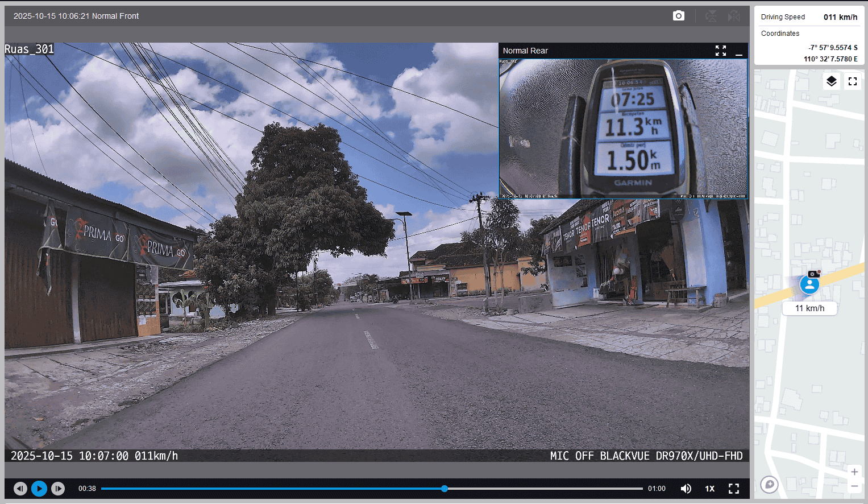Mirror the video horizontally
868x504 pixels.
pos(734,16)
